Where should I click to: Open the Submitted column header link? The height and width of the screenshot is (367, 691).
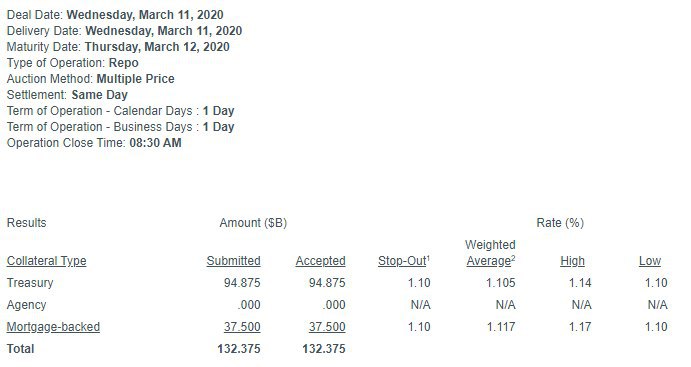[x=233, y=261]
